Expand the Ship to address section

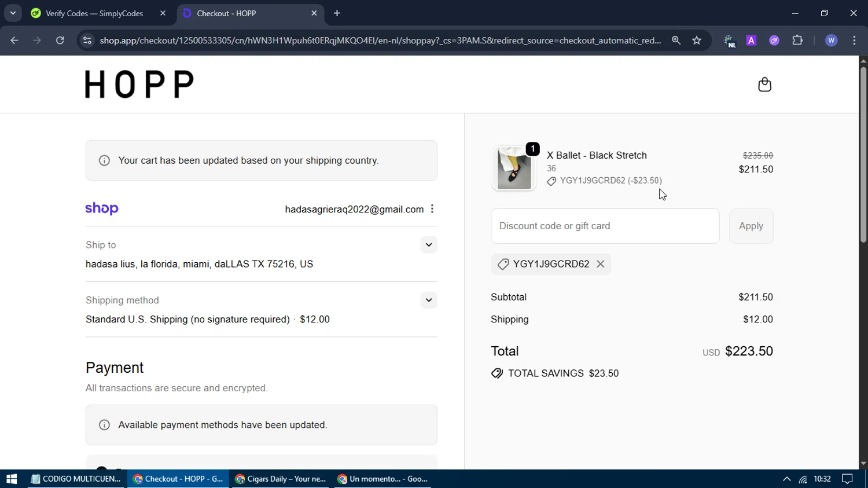(429, 245)
